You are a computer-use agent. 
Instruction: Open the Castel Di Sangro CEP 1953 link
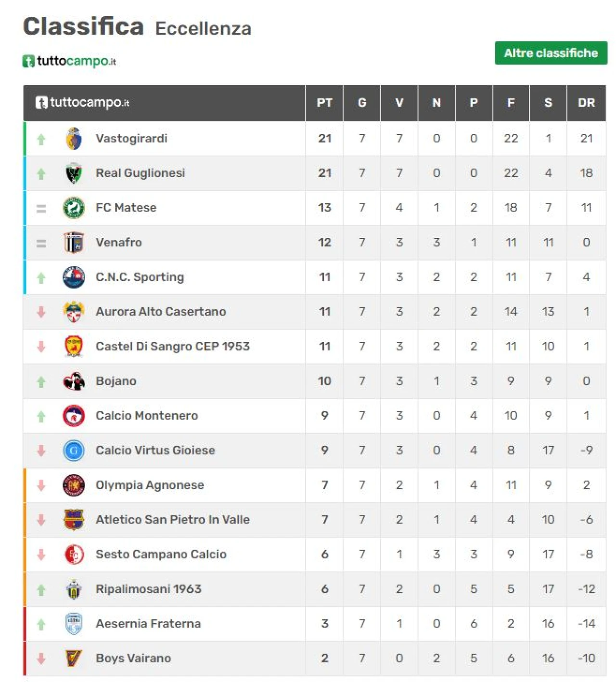click(173, 346)
